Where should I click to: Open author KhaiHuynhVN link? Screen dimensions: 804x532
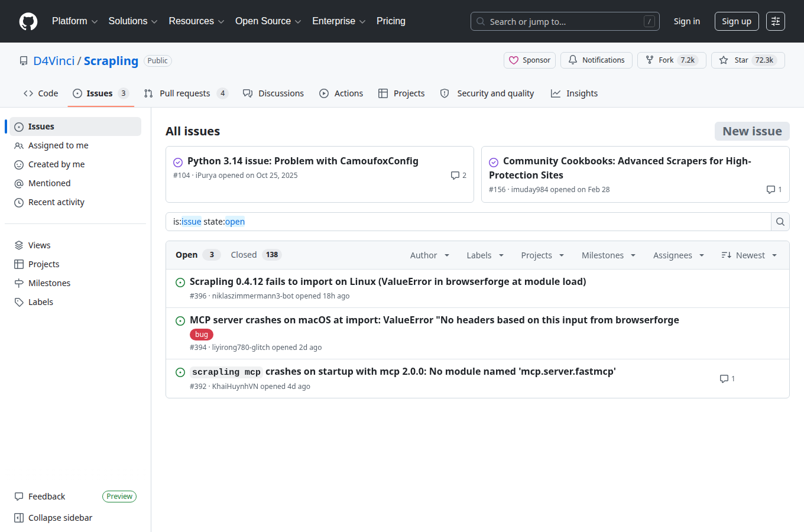(235, 387)
